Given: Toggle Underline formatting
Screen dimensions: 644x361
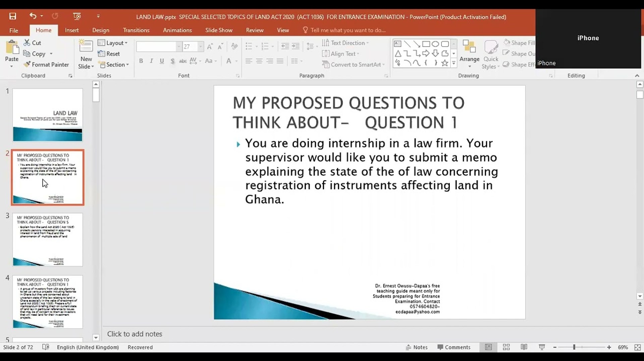Looking at the screenshot, I should 162,61.
